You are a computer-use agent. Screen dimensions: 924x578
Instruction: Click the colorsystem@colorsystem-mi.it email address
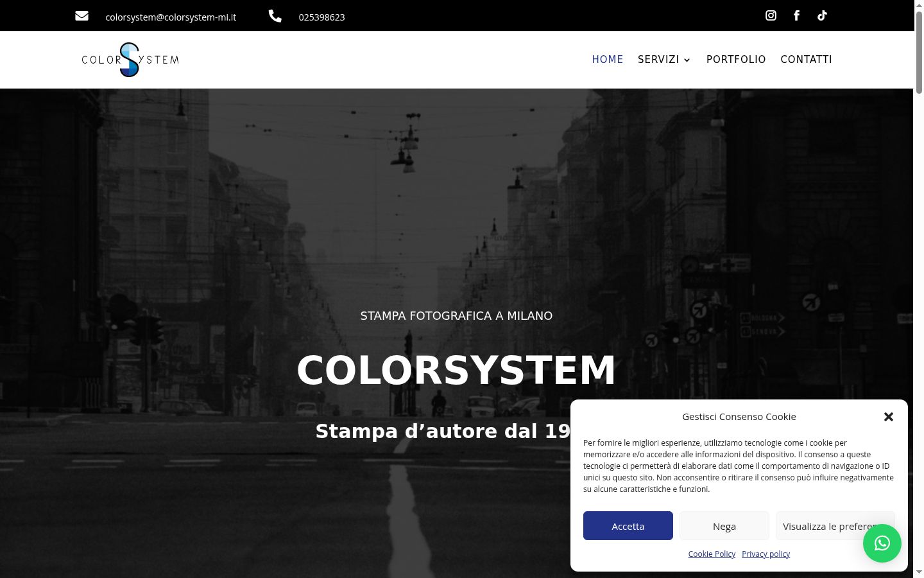[x=171, y=17]
